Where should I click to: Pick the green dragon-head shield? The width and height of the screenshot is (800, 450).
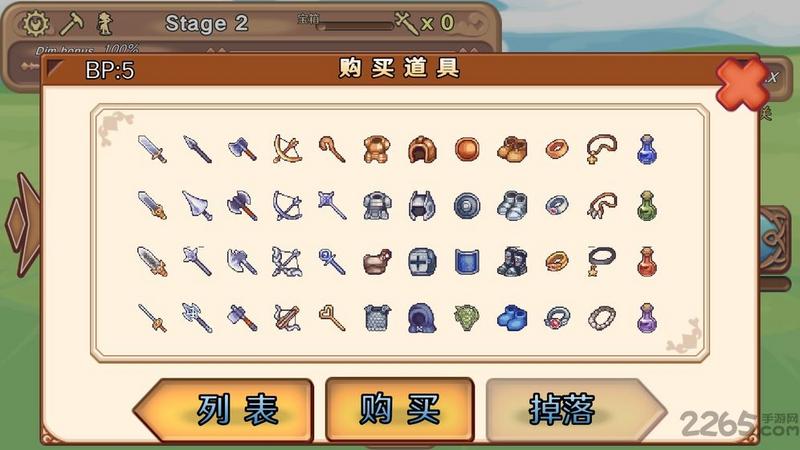pos(467,318)
